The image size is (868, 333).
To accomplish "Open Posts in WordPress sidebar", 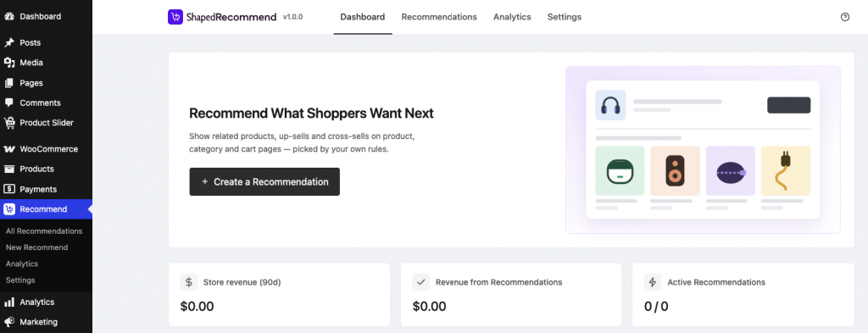I will click(x=46, y=42).
